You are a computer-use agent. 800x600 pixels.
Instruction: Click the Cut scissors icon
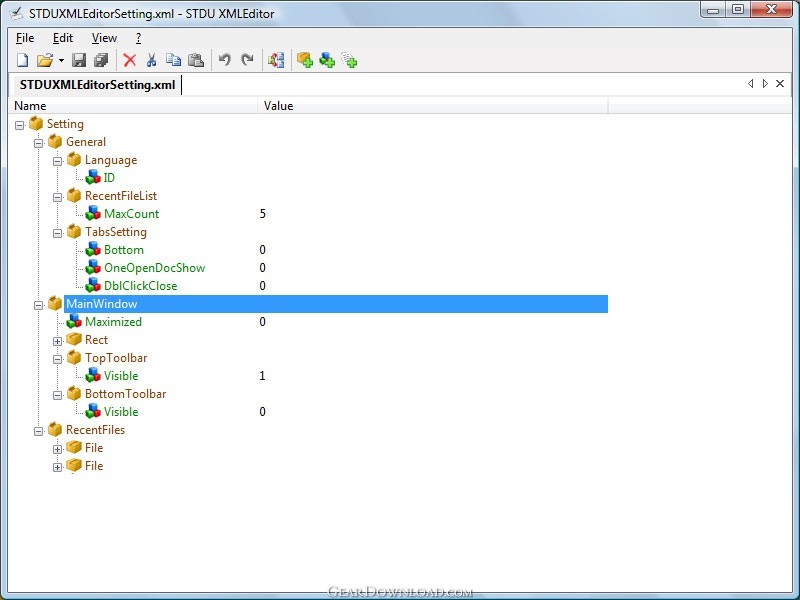click(151, 60)
